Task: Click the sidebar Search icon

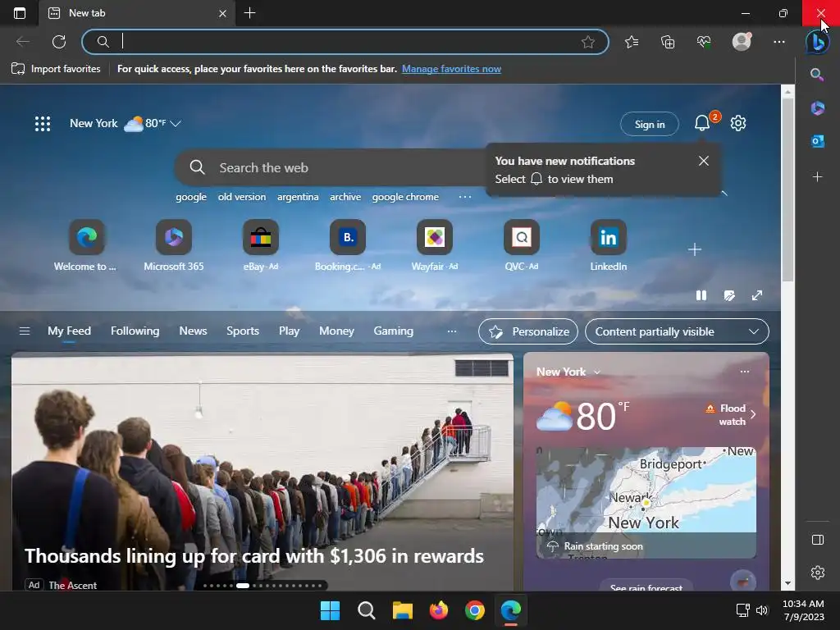Action: [x=817, y=75]
